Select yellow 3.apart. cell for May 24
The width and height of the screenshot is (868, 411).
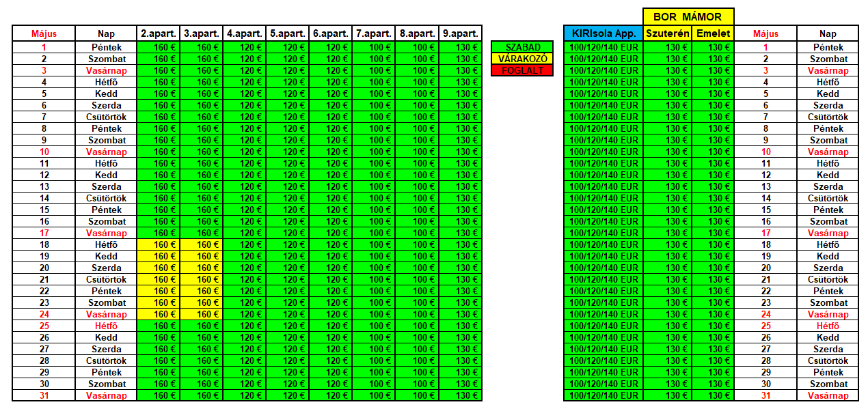click(202, 314)
